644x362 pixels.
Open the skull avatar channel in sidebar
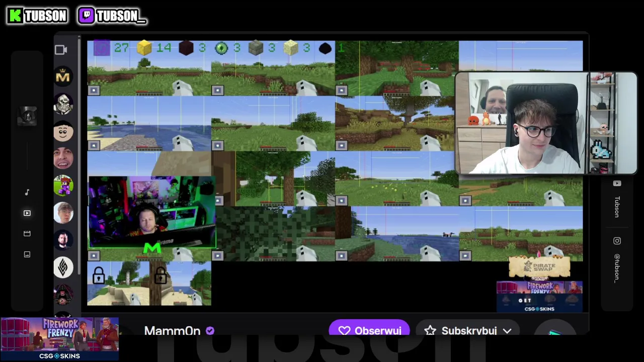(x=63, y=104)
